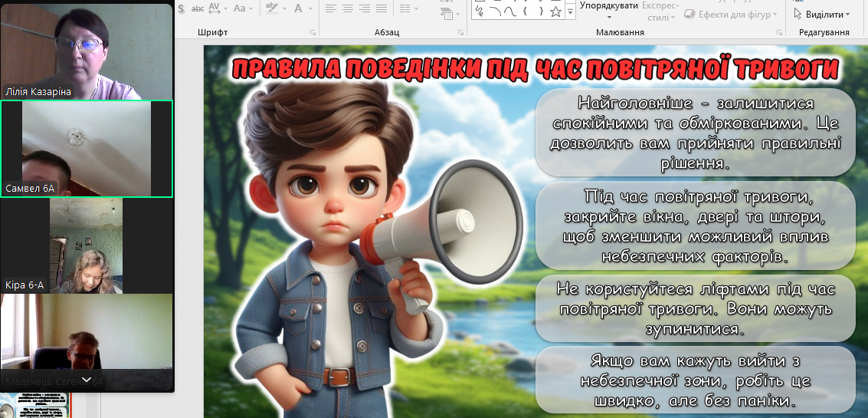
Task: Click the Найголовніше - залишитися спокійними text box
Action: pyautogui.click(x=696, y=133)
